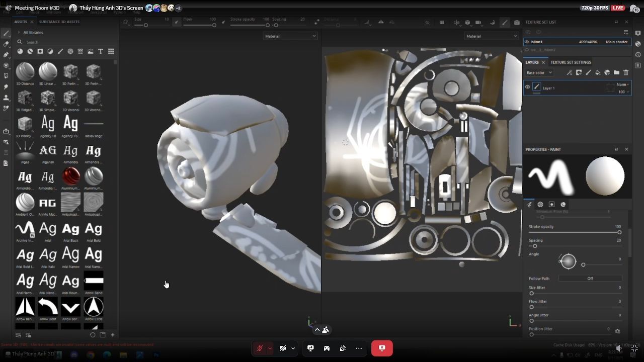The height and width of the screenshot is (362, 644).
Task: Delete the selected layer with trash icon
Action: click(x=626, y=73)
